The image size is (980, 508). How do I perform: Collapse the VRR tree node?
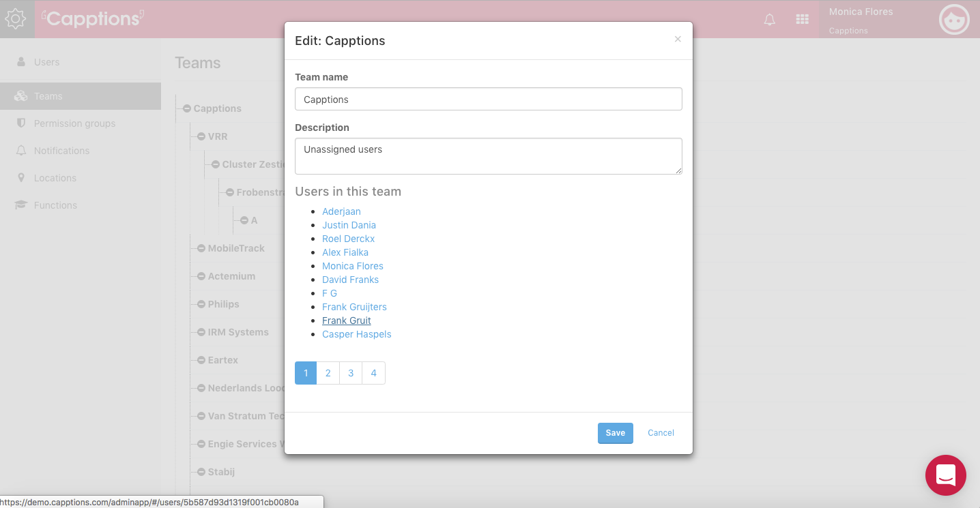201,136
